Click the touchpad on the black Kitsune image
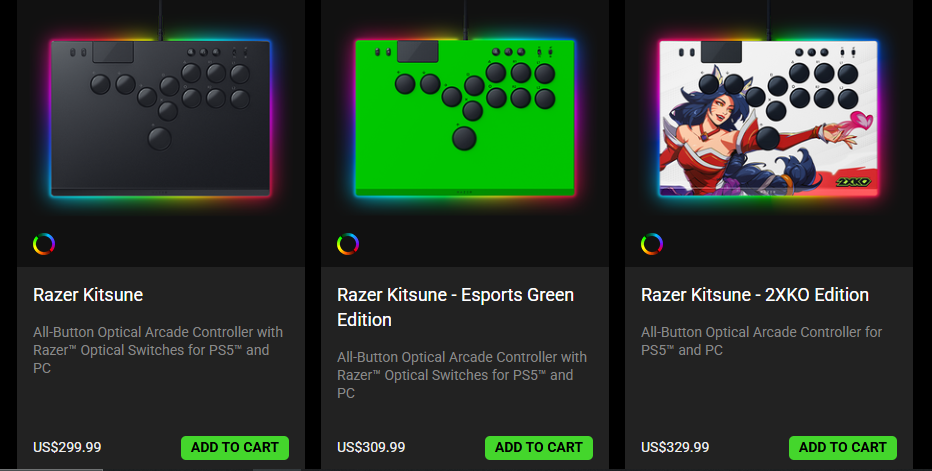 click(113, 51)
